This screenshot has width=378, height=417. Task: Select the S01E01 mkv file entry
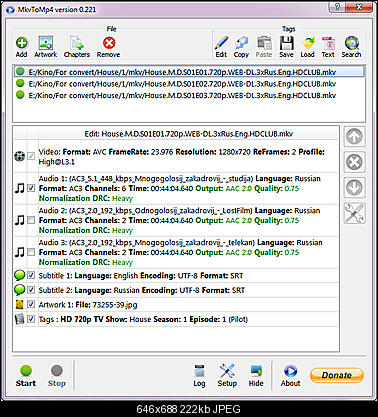[189, 72]
